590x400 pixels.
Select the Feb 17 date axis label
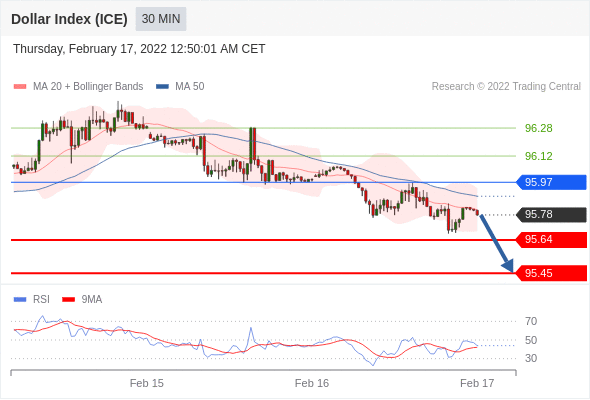point(477,383)
